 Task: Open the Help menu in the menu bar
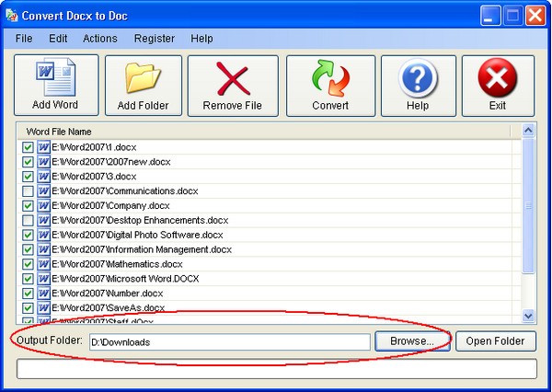coord(201,39)
